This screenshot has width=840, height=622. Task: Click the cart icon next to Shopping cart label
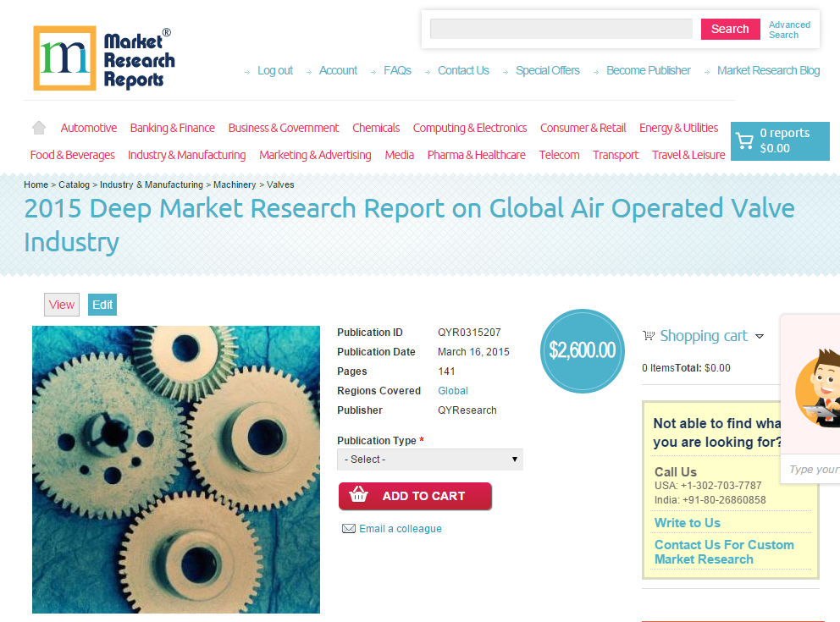tap(649, 336)
